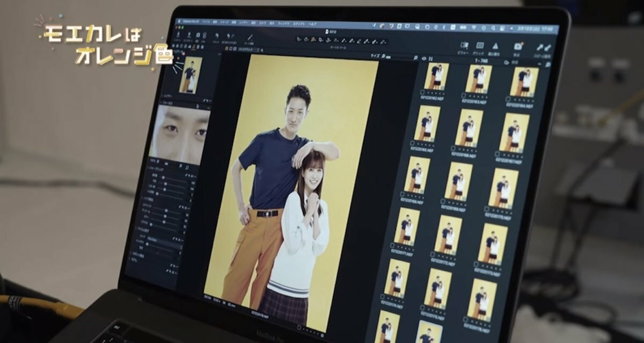
Task: Collapse the ノイズ除去 (Noise reduction) section
Action: 142,199
